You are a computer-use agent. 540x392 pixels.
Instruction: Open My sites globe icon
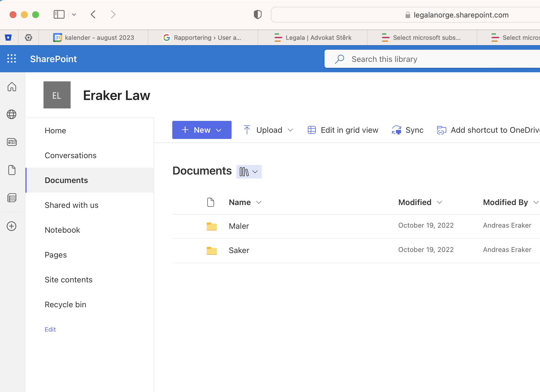click(x=12, y=114)
